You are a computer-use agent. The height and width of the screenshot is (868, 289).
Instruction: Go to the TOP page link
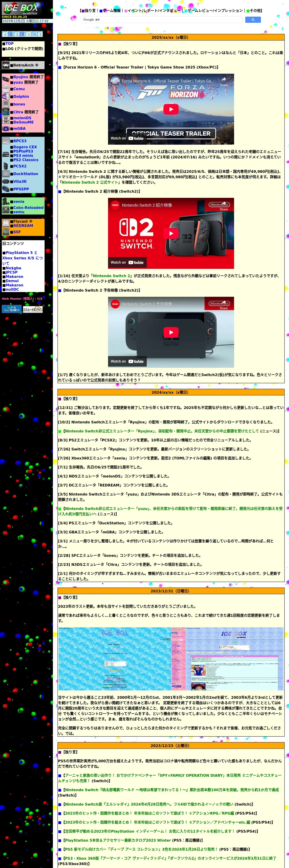pos(9,43)
